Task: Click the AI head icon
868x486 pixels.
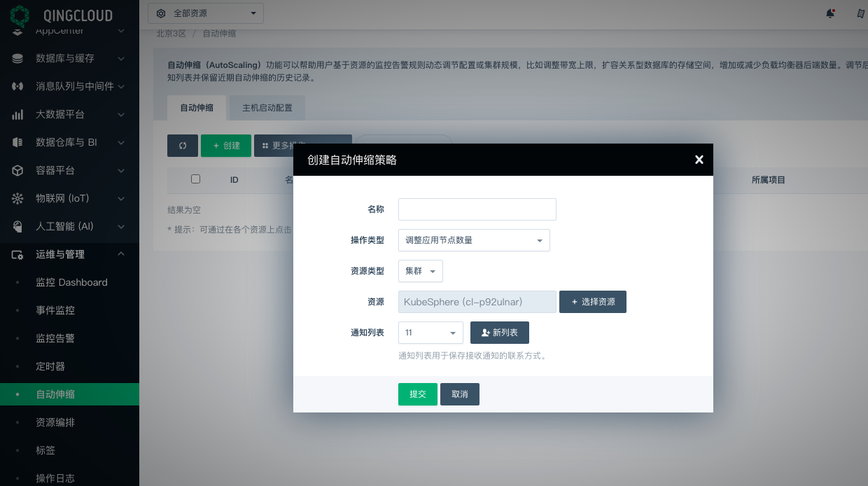Action: coord(18,226)
